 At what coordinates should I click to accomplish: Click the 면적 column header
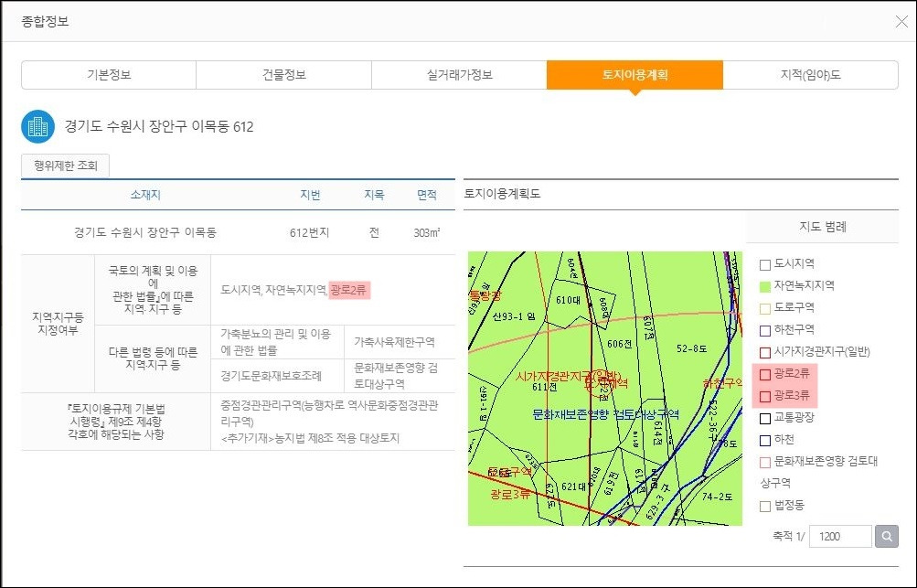(427, 195)
